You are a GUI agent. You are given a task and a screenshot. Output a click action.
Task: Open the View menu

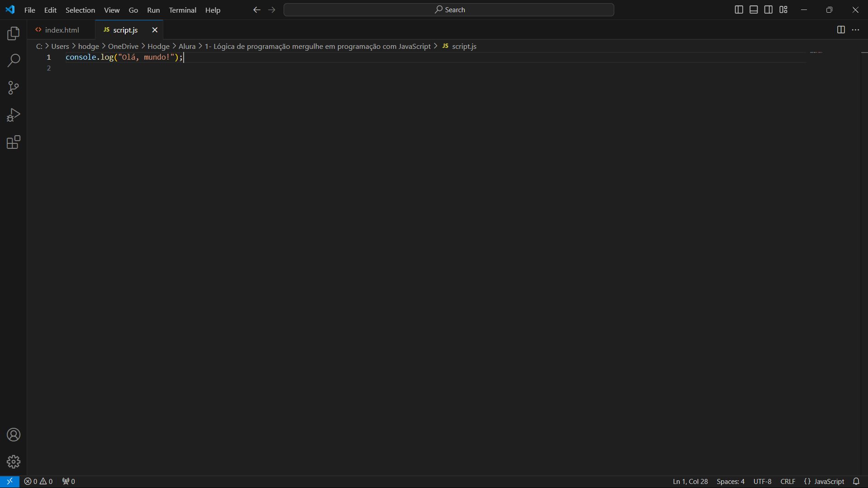(112, 10)
